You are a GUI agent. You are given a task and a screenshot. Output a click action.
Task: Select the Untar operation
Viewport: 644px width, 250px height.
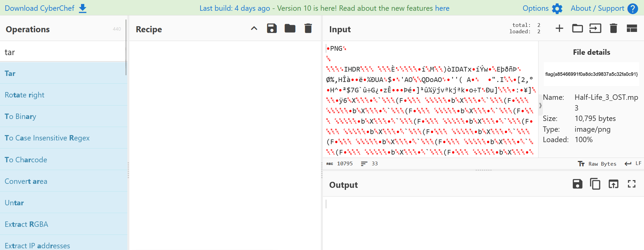(14, 203)
